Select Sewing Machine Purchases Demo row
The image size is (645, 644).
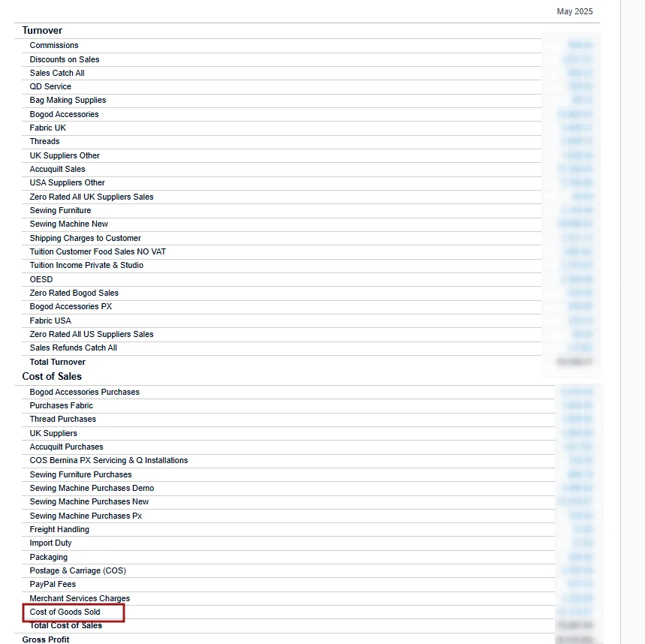[x=92, y=489]
